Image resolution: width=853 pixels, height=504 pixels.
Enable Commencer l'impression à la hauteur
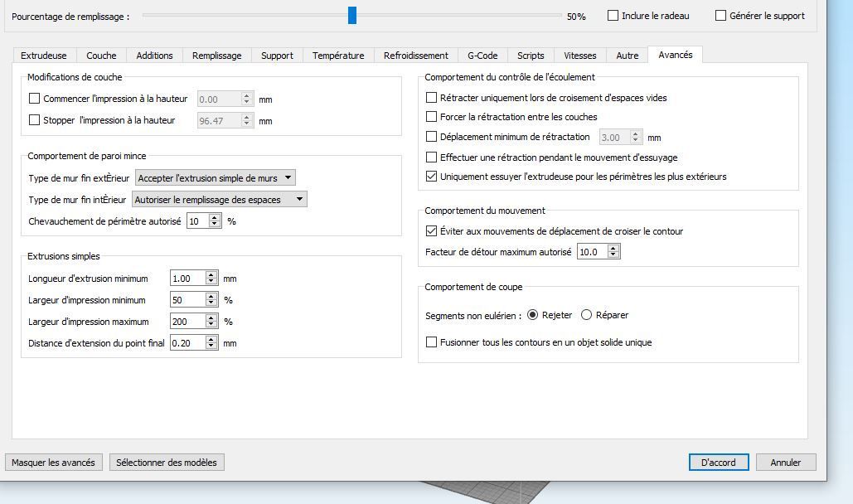34,99
